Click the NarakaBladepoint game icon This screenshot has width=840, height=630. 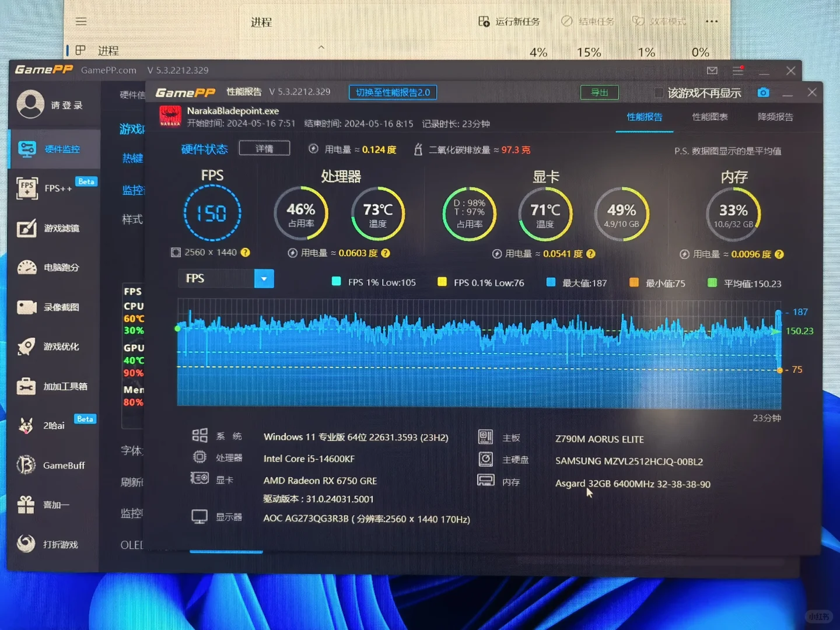click(x=170, y=116)
